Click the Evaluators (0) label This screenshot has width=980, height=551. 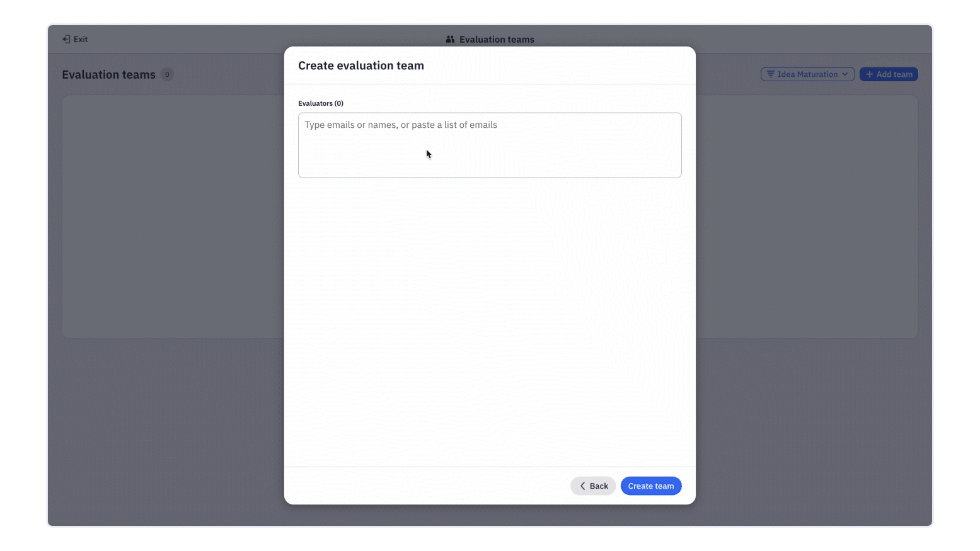[321, 103]
